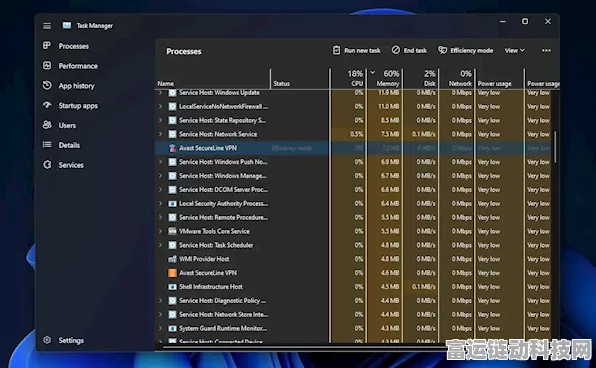Screen dimensions: 596x368
Task: Click the Performance sidebar icon
Action: coord(47,65)
